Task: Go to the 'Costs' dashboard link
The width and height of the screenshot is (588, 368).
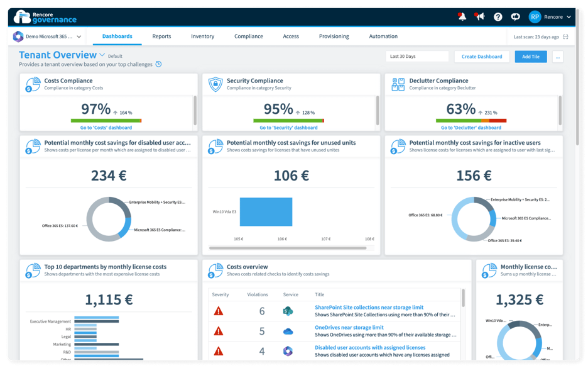Action: pyautogui.click(x=105, y=128)
